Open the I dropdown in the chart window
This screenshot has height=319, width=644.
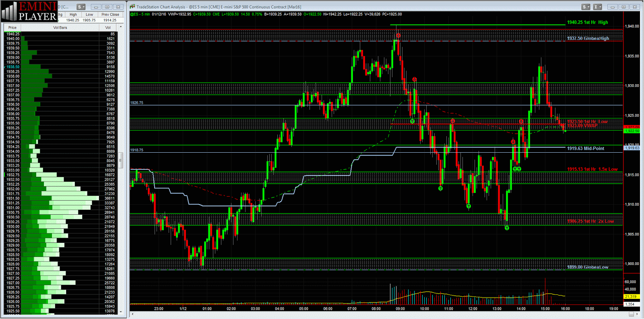597,7
